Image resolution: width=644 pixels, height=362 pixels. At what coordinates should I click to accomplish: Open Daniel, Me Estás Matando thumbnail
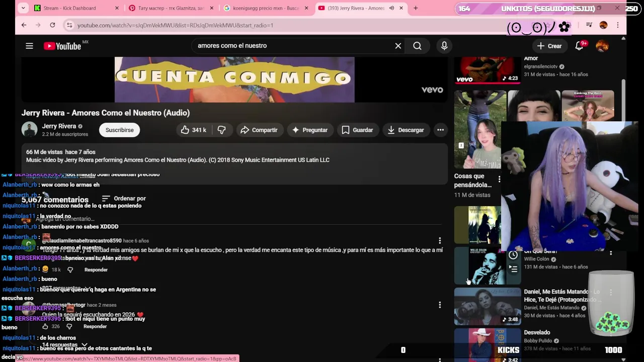[487, 307]
